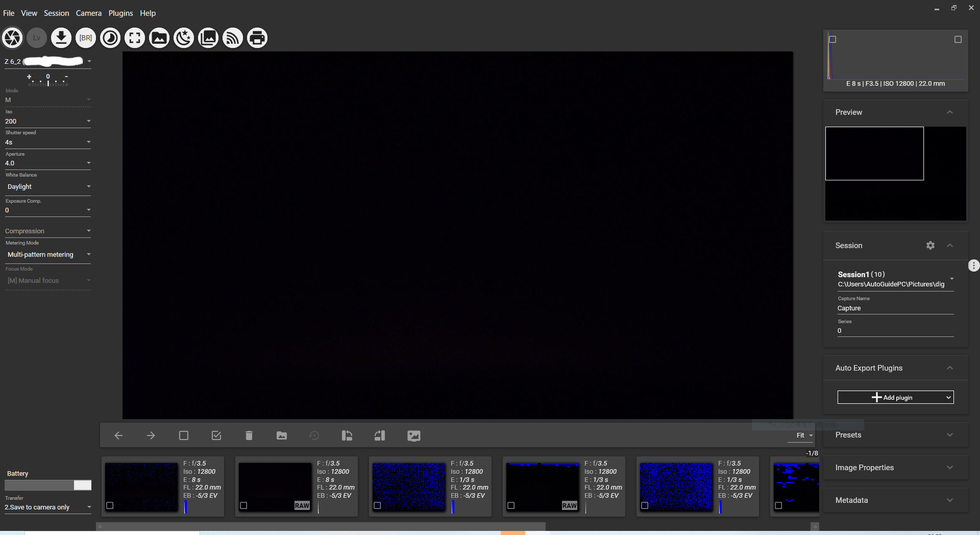980x535 pixels.
Task: Open the Session1 selector dropdown
Action: [895, 279]
